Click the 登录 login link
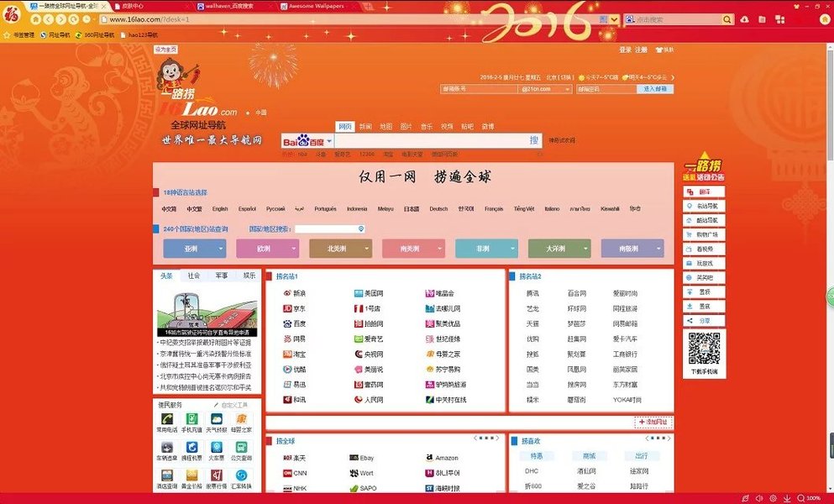Screen dimensions: 834x504 click(625, 50)
